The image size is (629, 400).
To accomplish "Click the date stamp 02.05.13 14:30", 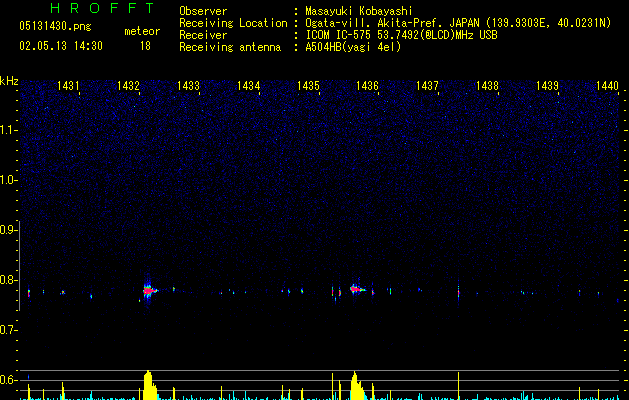I will (x=61, y=46).
